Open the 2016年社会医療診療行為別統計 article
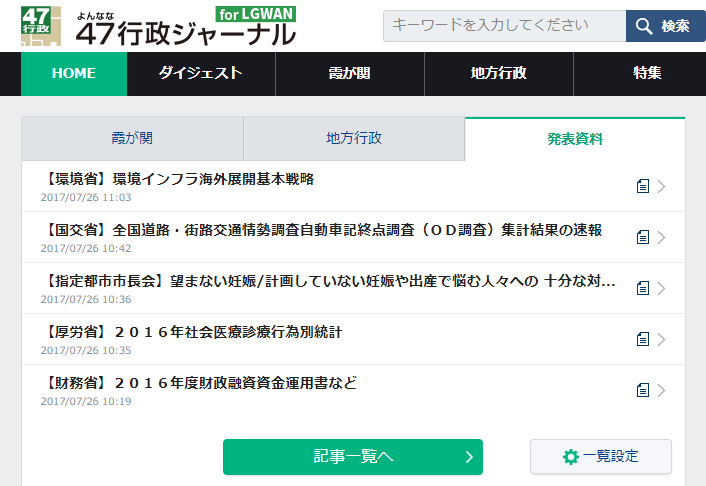Image resolution: width=706 pixels, height=486 pixels. click(201, 331)
